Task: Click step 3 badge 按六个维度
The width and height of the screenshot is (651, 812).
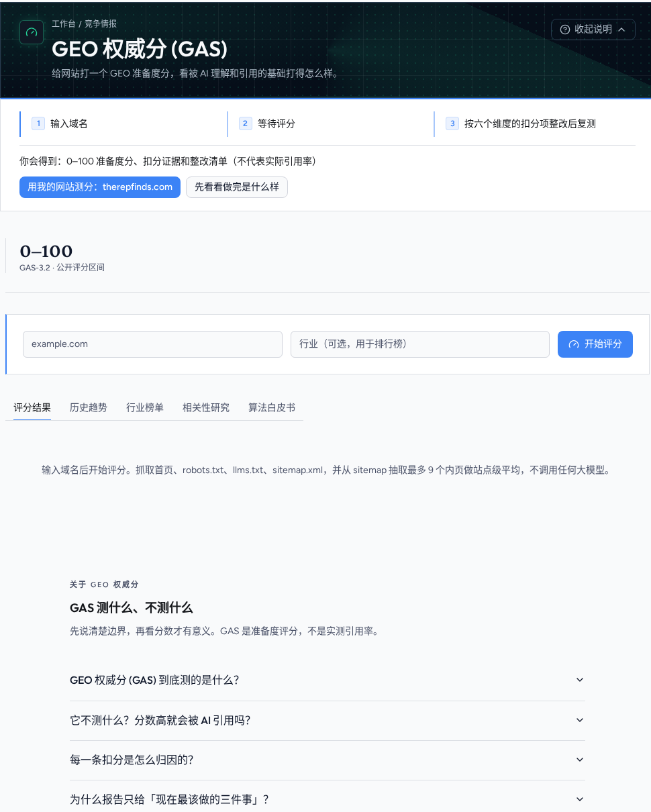Action: (453, 123)
